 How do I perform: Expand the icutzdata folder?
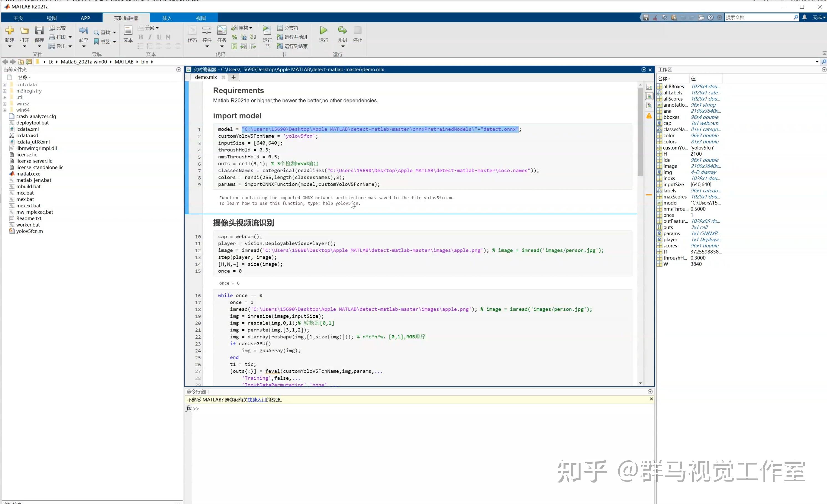pyautogui.click(x=5, y=85)
